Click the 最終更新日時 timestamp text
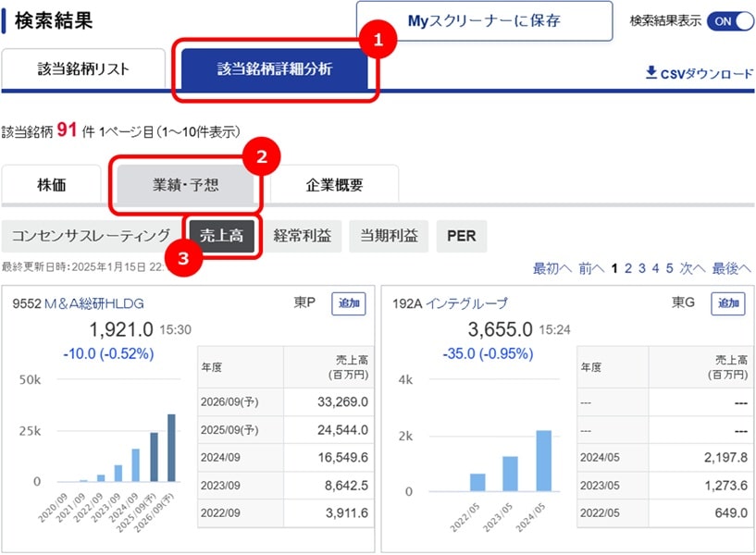 [x=83, y=267]
